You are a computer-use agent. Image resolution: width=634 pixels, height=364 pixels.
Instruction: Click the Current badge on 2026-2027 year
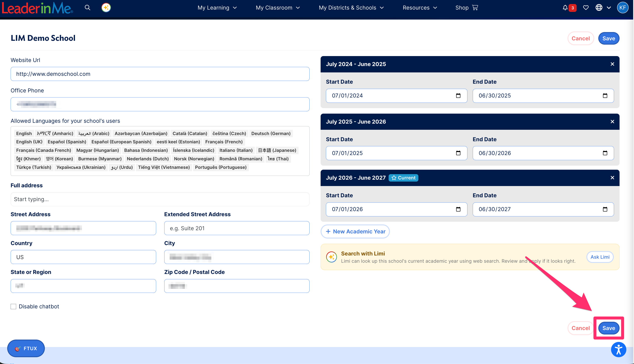point(403,178)
